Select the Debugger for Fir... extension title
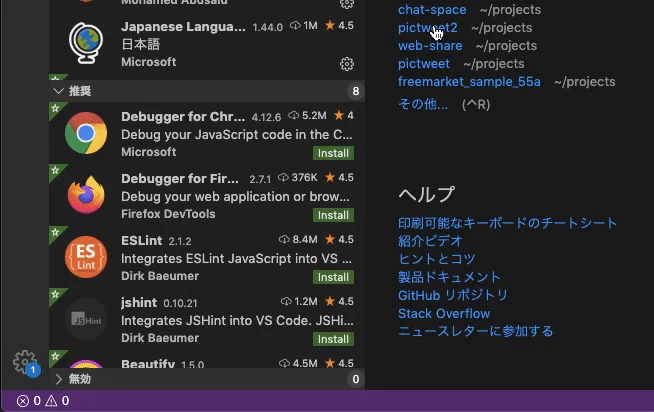 tap(180, 178)
